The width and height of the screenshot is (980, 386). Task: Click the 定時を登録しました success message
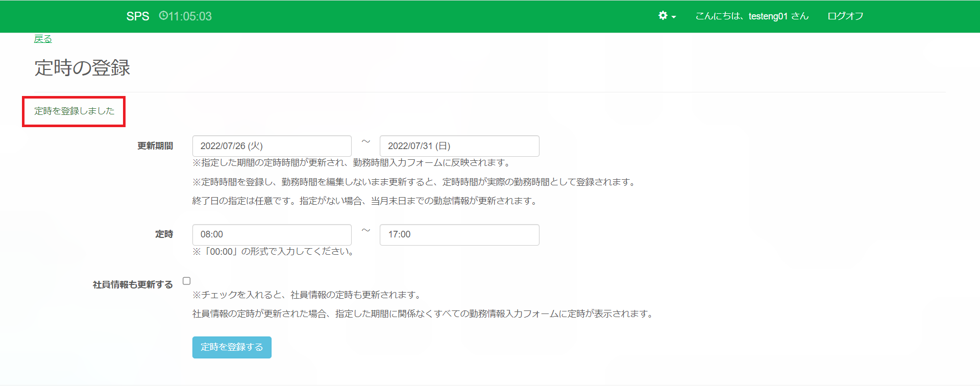tap(75, 111)
